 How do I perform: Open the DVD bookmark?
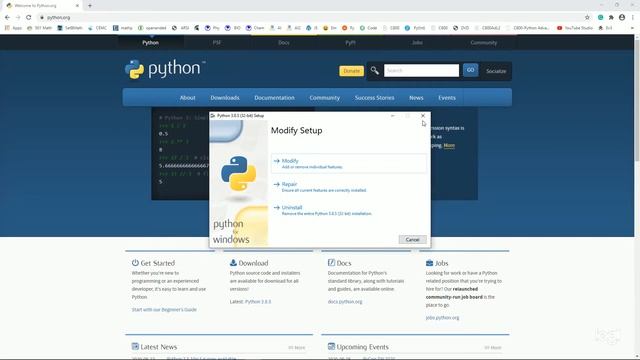pyautogui.click(x=461, y=28)
